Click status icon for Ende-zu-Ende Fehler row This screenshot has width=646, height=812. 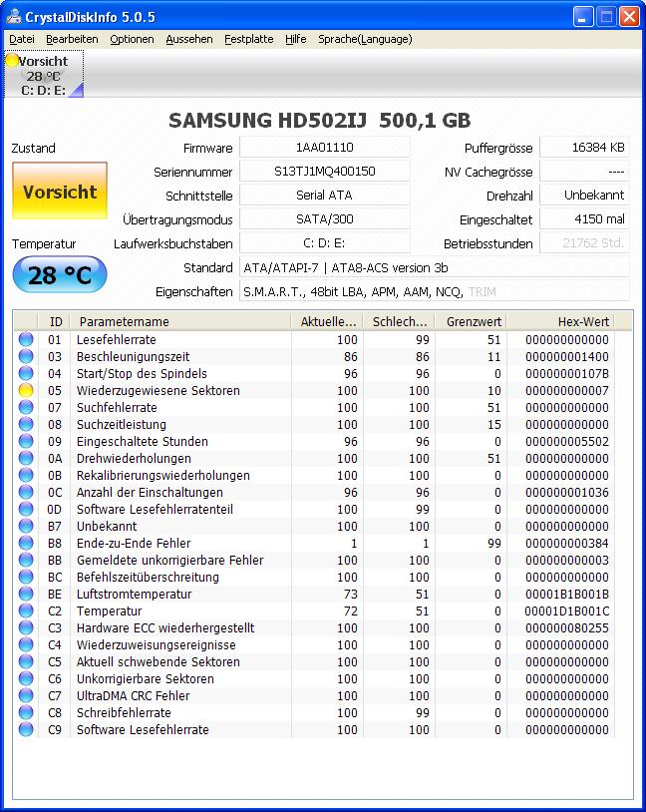[x=26, y=544]
